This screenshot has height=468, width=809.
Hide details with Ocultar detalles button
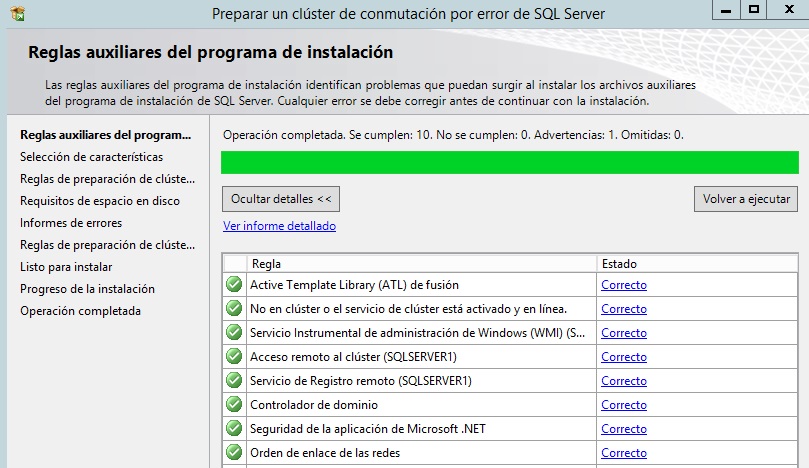click(281, 199)
